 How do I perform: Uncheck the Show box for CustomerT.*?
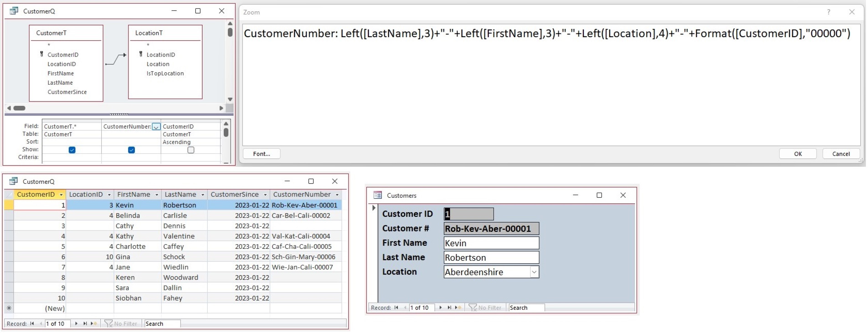click(72, 150)
